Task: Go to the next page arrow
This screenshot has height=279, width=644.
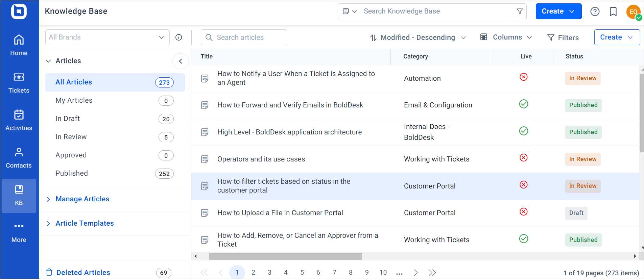Action: coord(416,273)
